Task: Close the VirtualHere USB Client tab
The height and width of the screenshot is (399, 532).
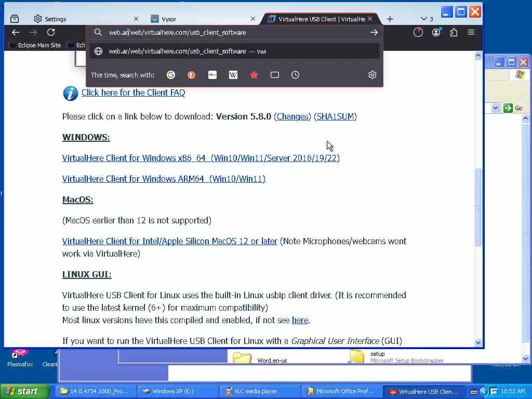Action: click(370, 19)
